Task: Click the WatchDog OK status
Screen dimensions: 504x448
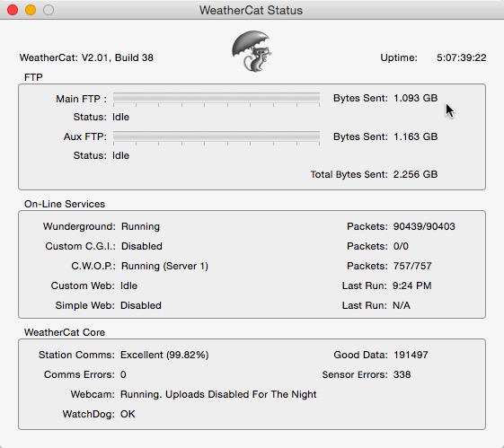Action: click(x=128, y=414)
